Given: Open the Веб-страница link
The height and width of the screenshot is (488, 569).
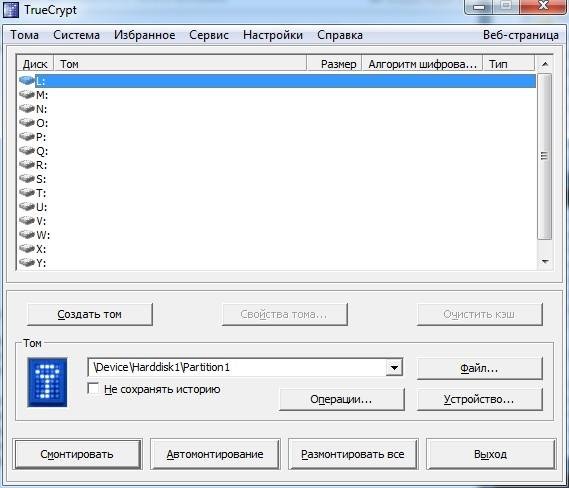Looking at the screenshot, I should pos(521,35).
